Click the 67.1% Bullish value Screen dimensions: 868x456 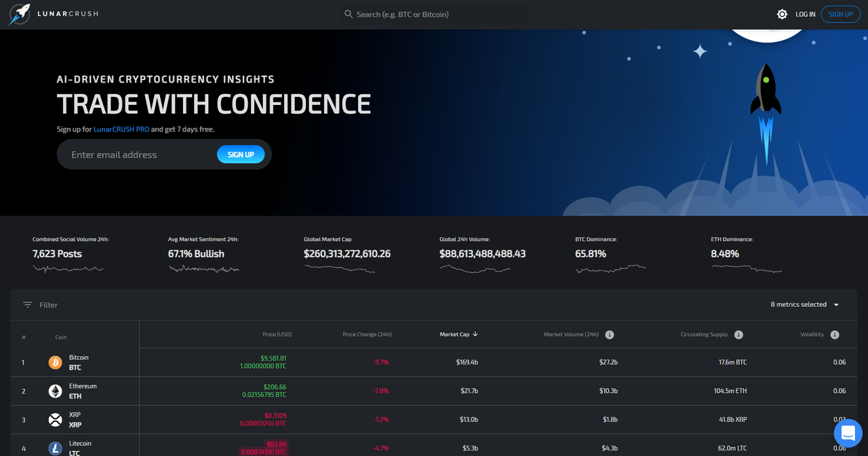click(x=196, y=253)
